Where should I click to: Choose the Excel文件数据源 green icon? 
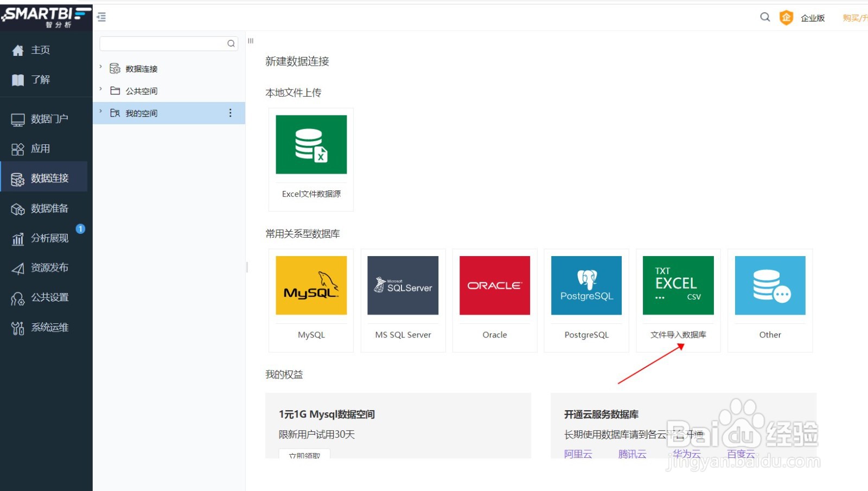[x=311, y=144]
